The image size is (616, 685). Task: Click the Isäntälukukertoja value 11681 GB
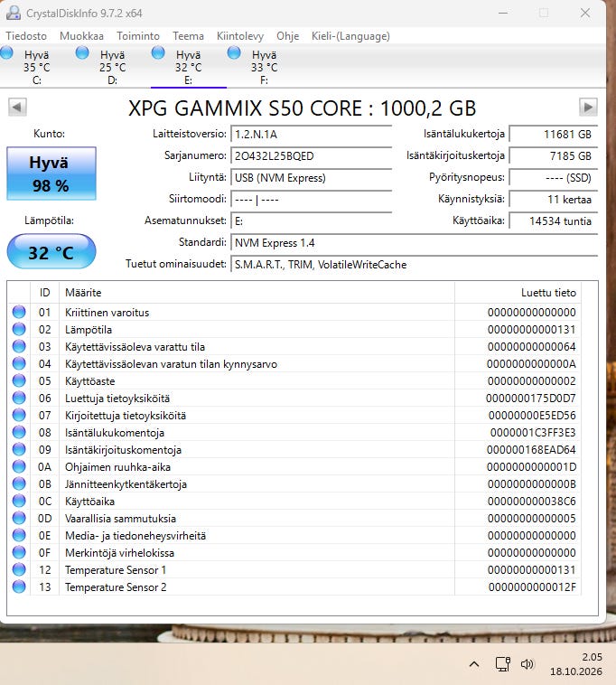click(553, 134)
